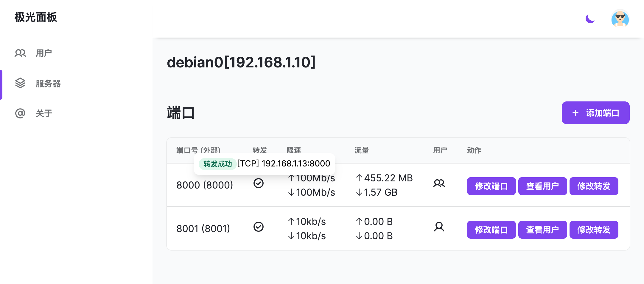
Task: Click the 用户 sidebar icon
Action: coord(20,53)
